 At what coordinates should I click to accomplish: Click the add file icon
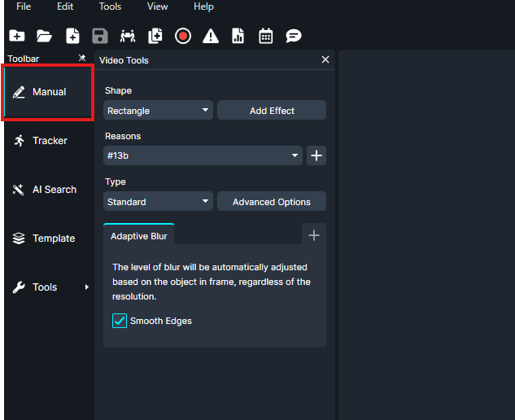click(72, 36)
